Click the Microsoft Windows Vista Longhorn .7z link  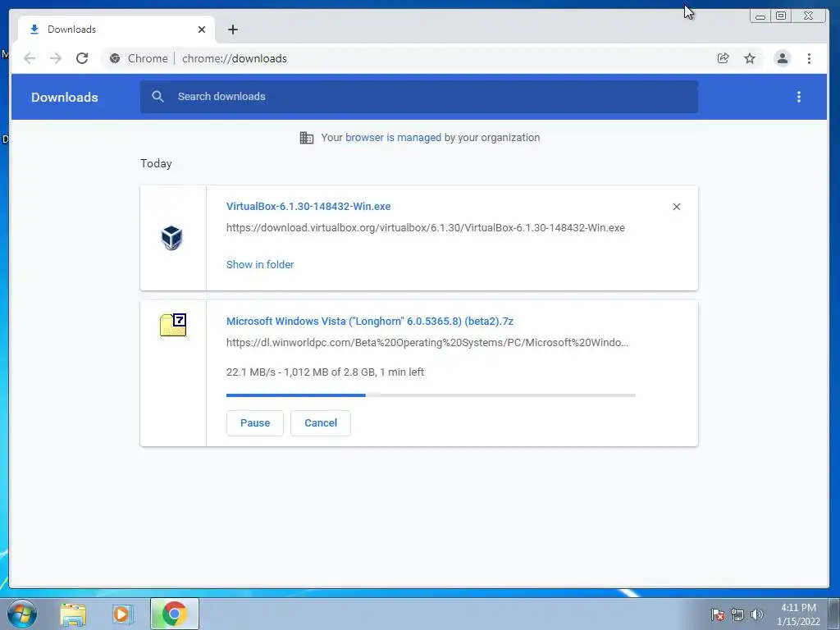[370, 322]
